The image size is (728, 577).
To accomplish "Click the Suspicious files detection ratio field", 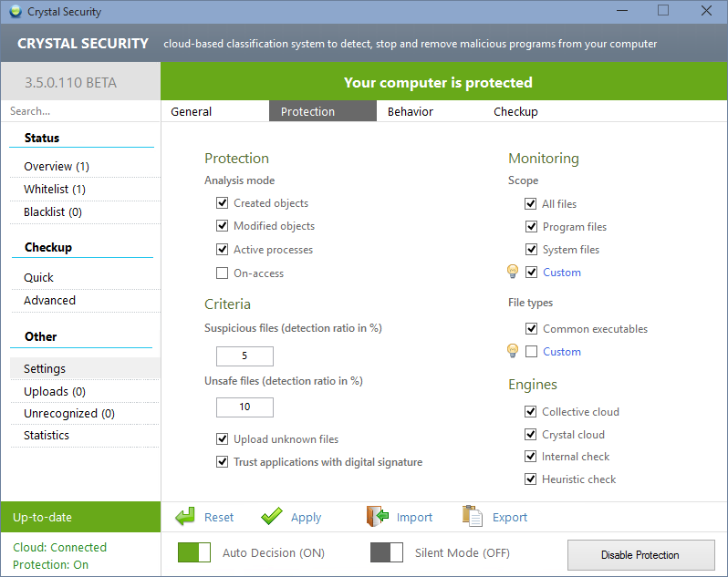I will point(244,355).
